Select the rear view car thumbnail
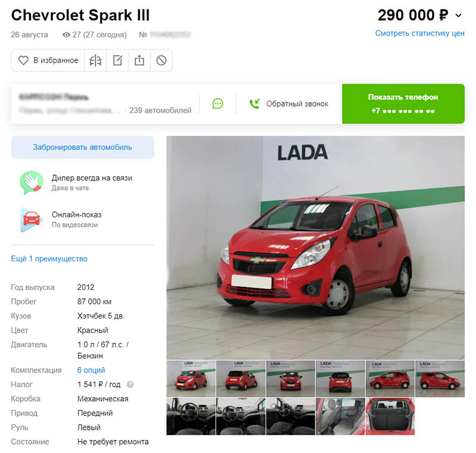The height and width of the screenshot is (453, 476). [340, 379]
